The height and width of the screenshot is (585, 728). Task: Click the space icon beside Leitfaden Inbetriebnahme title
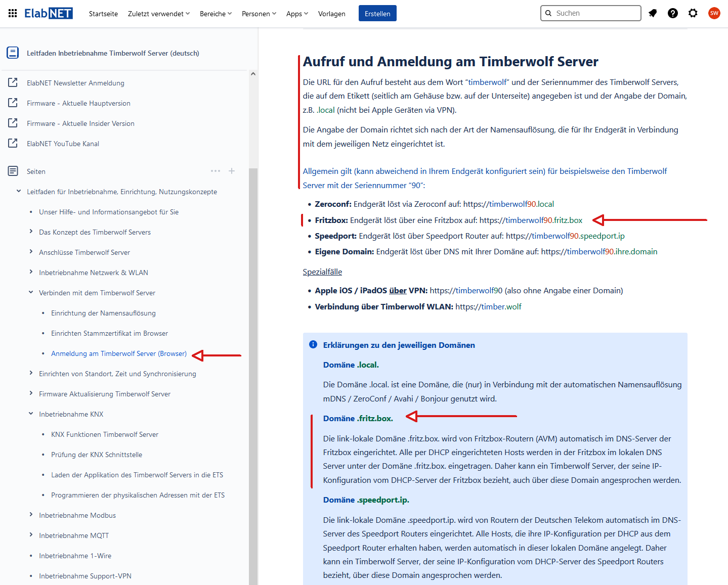click(x=13, y=53)
